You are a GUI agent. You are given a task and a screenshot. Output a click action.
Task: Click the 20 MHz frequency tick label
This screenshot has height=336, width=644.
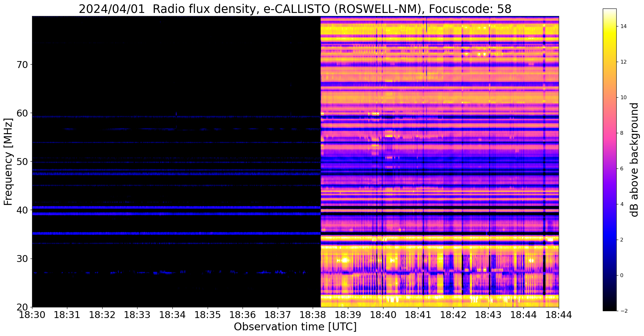[x=23, y=307]
